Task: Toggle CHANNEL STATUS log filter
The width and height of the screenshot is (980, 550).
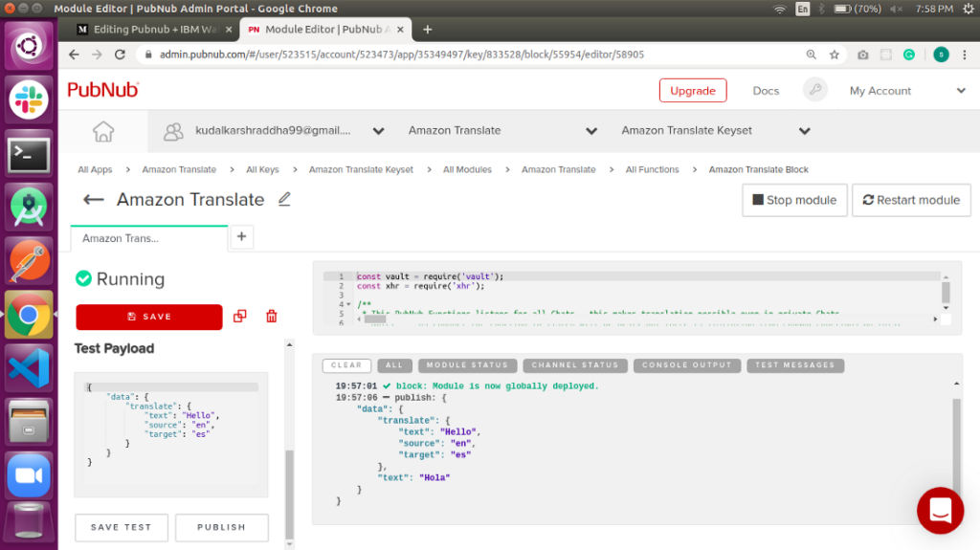Action: pyautogui.click(x=575, y=365)
